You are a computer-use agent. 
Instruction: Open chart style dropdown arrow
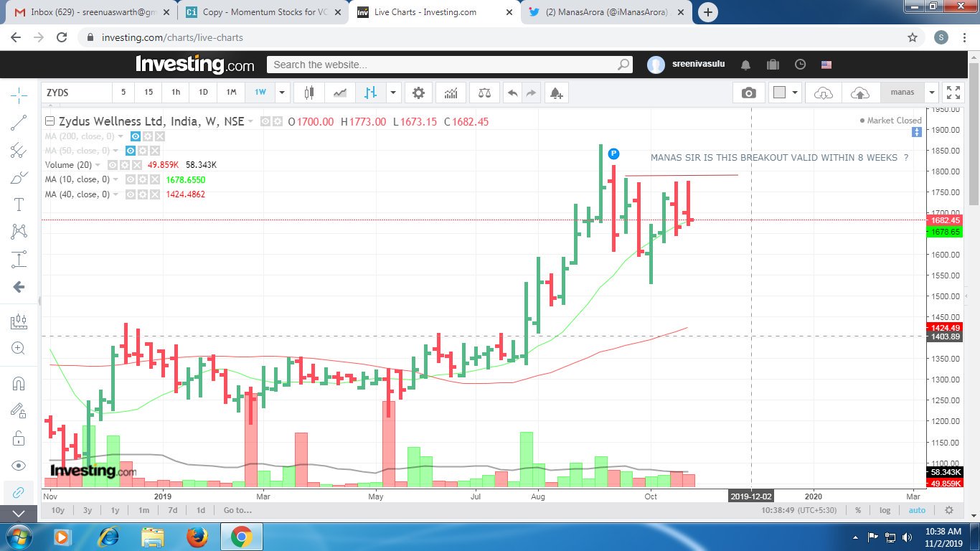pyautogui.click(x=393, y=93)
